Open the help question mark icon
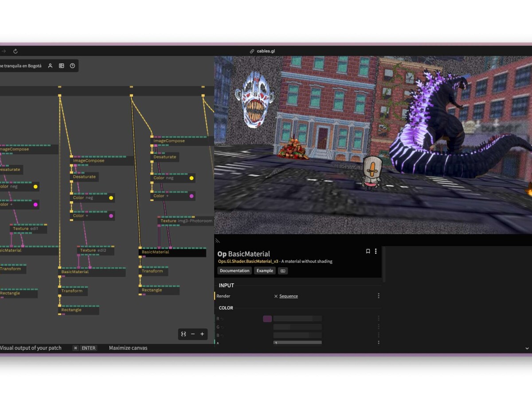The height and width of the screenshot is (399, 532). (x=72, y=66)
